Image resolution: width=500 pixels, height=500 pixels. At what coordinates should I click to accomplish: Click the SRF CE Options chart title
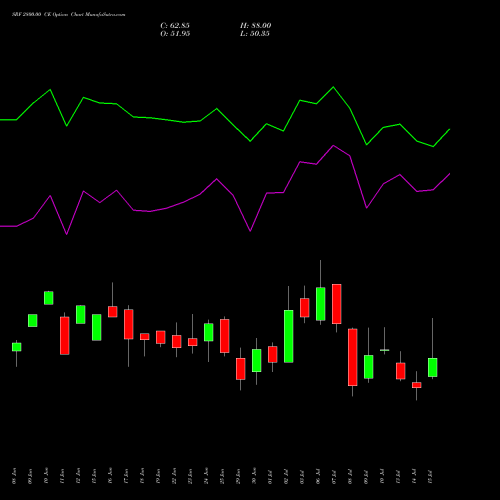(69, 15)
